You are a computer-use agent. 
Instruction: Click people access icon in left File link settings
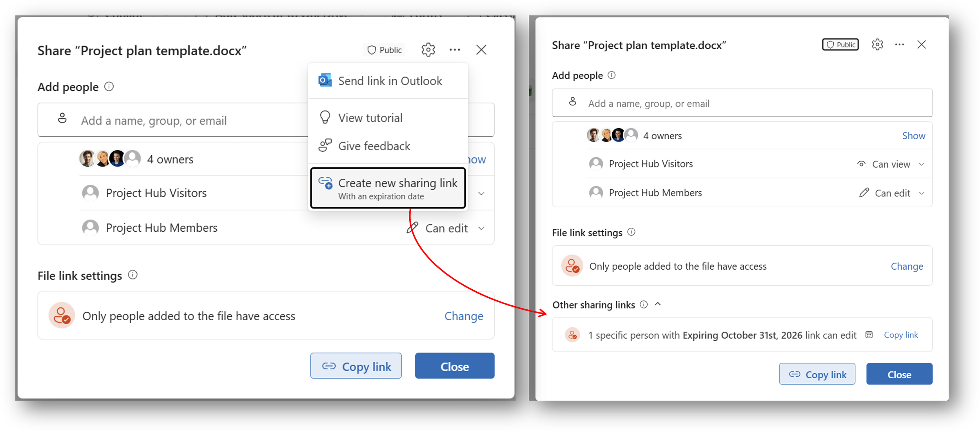coord(62,315)
